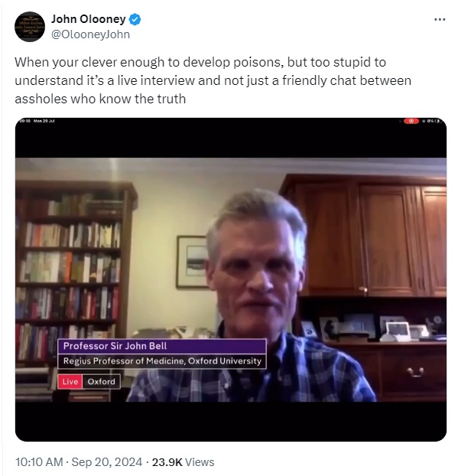Open John Olooney's round profile avatar

30,27
